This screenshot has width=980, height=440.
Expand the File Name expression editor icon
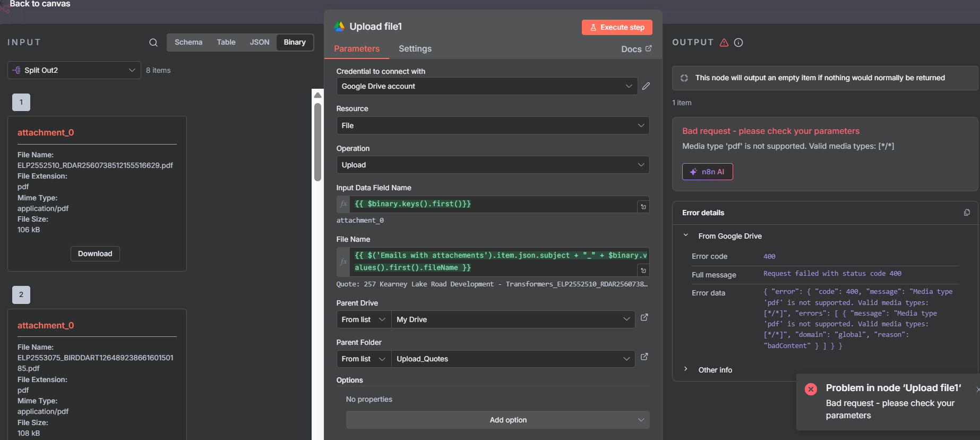(643, 270)
